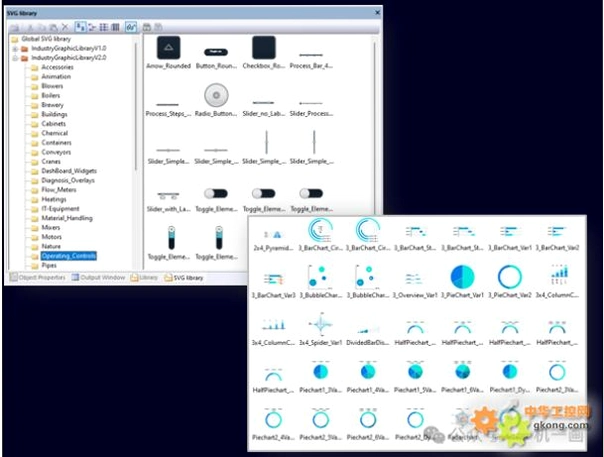Switch to list view in toolbar
This screenshot has width=604, height=457.
tap(104, 27)
